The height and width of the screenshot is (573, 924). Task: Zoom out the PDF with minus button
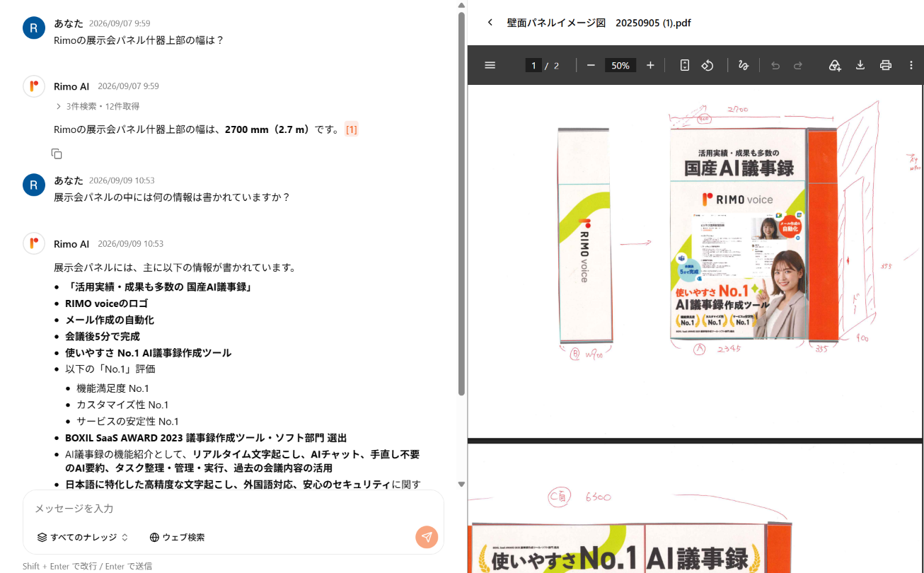(591, 65)
